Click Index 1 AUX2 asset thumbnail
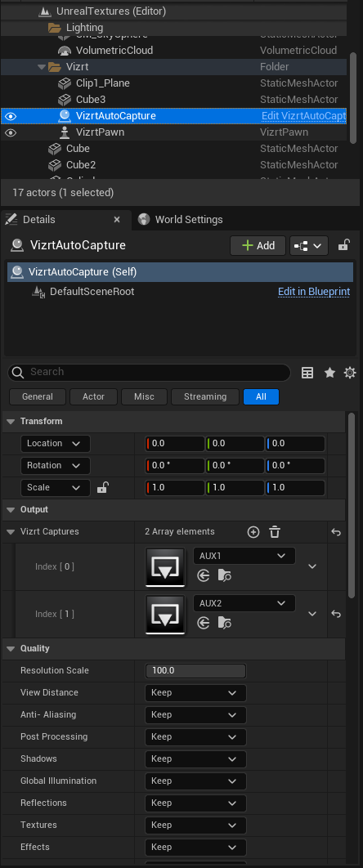 coord(165,614)
